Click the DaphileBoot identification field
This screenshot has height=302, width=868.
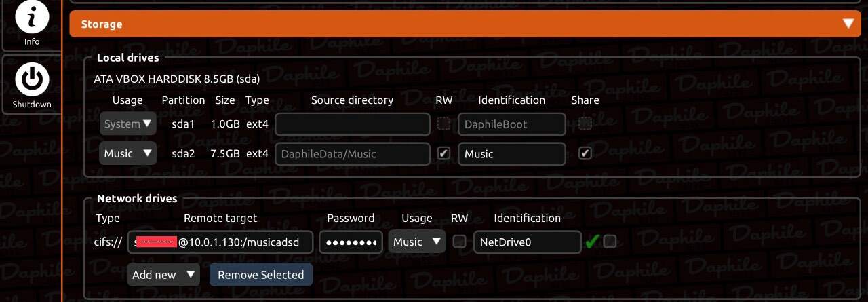click(512, 124)
